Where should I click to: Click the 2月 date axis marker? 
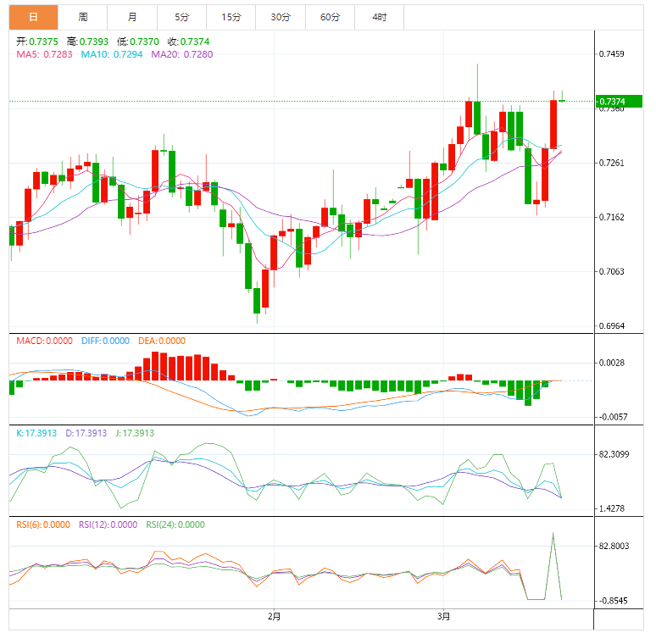coord(275,616)
